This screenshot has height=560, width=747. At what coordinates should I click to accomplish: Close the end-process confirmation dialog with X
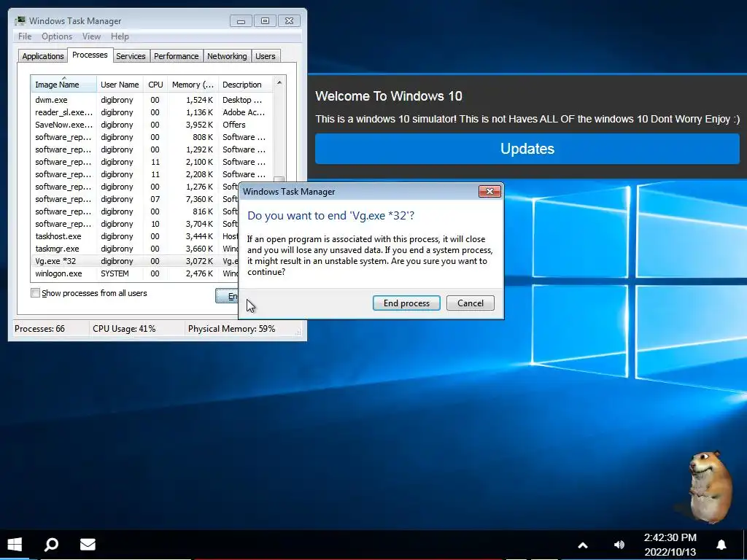click(489, 192)
